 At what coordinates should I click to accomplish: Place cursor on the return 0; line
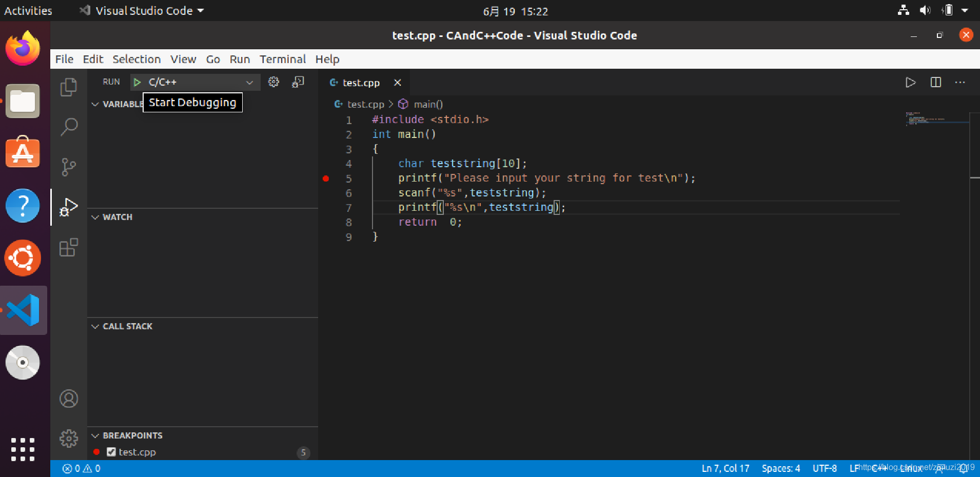click(x=430, y=222)
